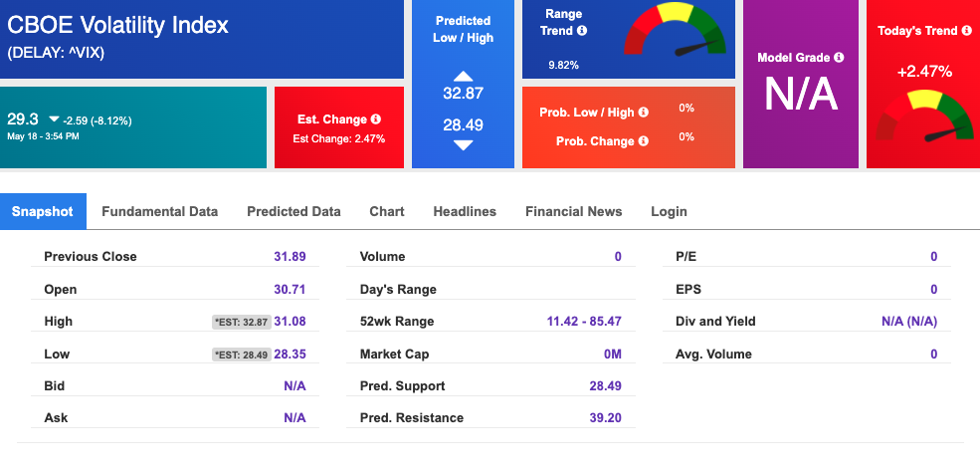
Task: Click the Range Trend info icon
Action: point(582,30)
